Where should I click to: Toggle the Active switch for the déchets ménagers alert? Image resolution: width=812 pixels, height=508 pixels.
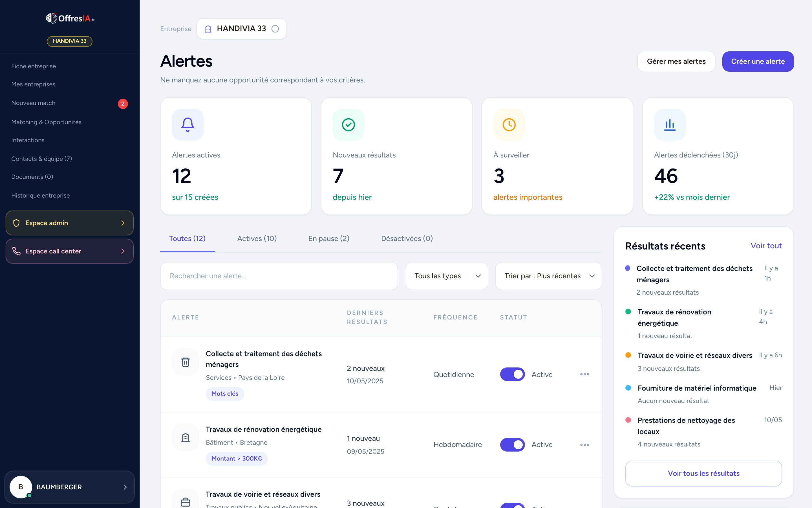coord(512,374)
